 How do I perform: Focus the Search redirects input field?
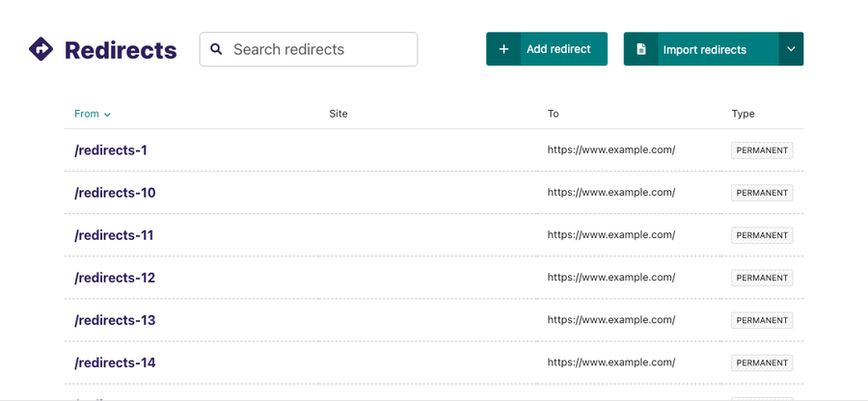(318, 49)
